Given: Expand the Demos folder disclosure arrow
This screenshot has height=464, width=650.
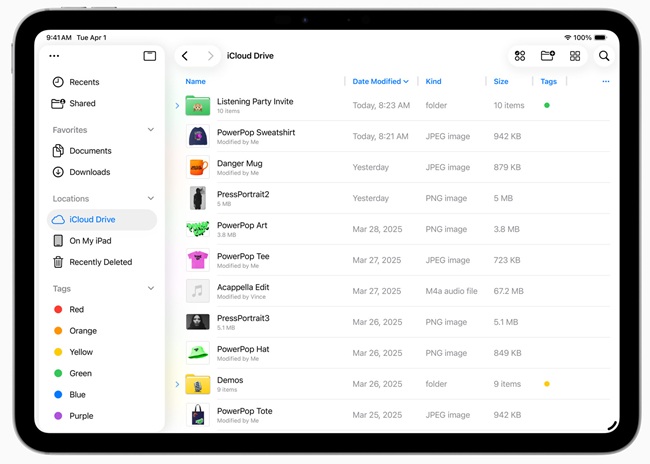Looking at the screenshot, I should (x=178, y=384).
